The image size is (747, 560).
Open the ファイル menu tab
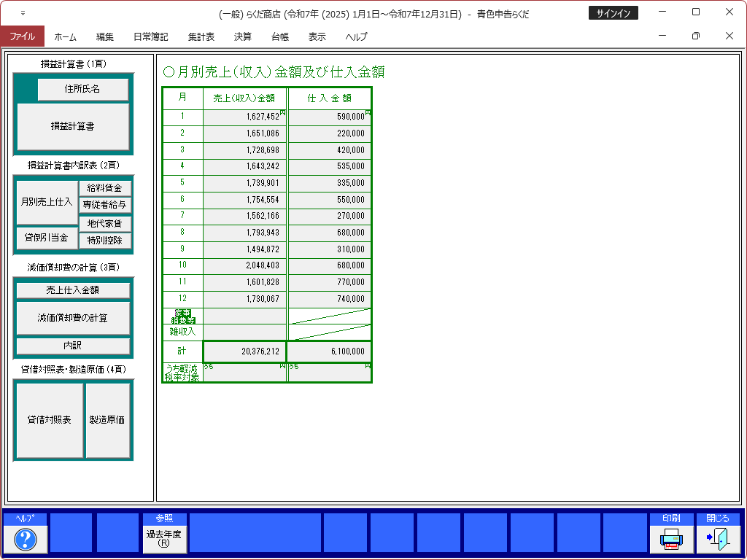[x=22, y=36]
